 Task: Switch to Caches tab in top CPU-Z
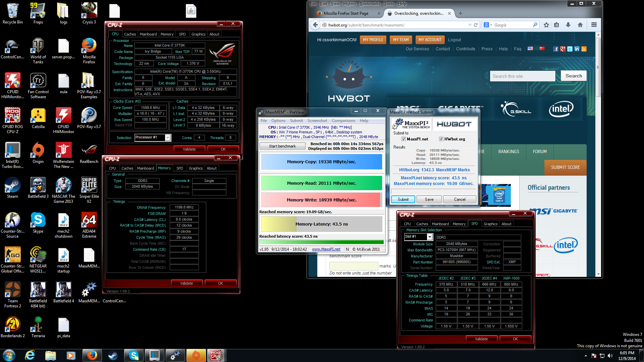coord(130,34)
